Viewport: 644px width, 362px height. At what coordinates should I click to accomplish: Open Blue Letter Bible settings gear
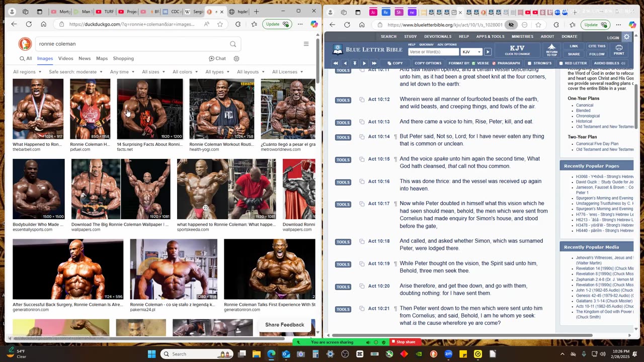[626, 37]
